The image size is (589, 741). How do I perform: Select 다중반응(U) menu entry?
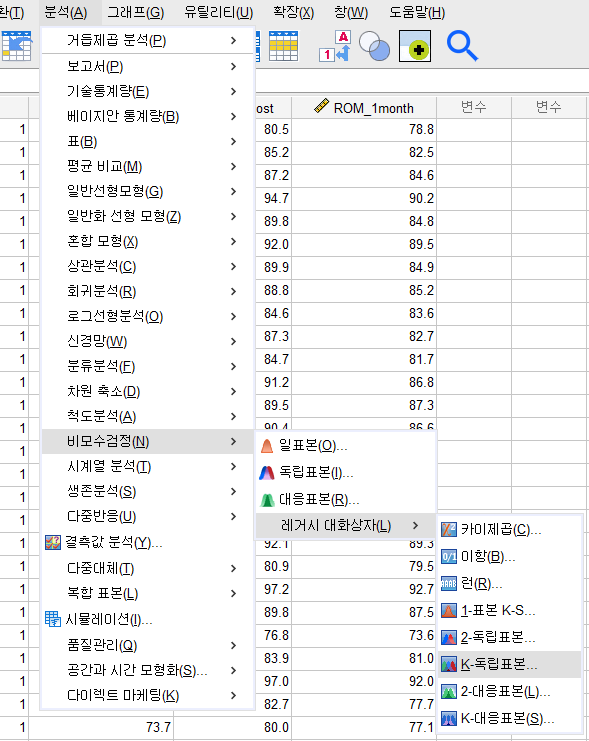pyautogui.click(x=148, y=517)
